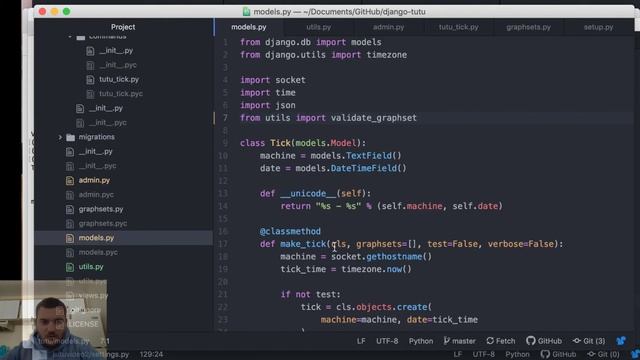The width and height of the screenshot is (640, 360).
Task: Open the utils.py tab
Action: 319,27
